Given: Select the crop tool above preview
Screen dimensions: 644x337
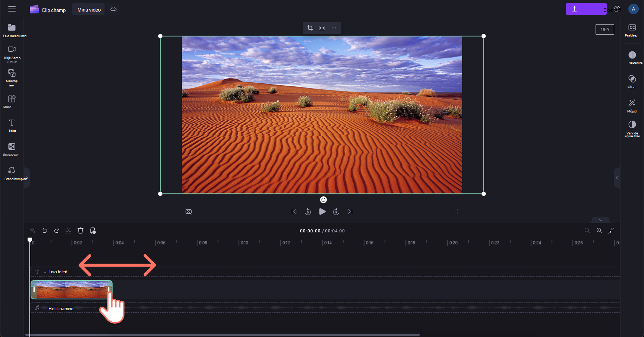Looking at the screenshot, I should [310, 28].
